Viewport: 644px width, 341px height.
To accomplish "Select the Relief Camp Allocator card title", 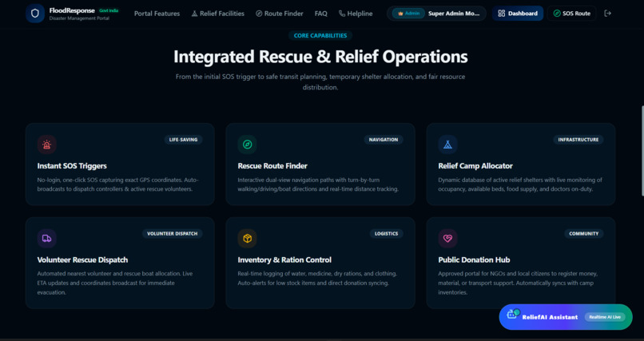I will (x=475, y=166).
